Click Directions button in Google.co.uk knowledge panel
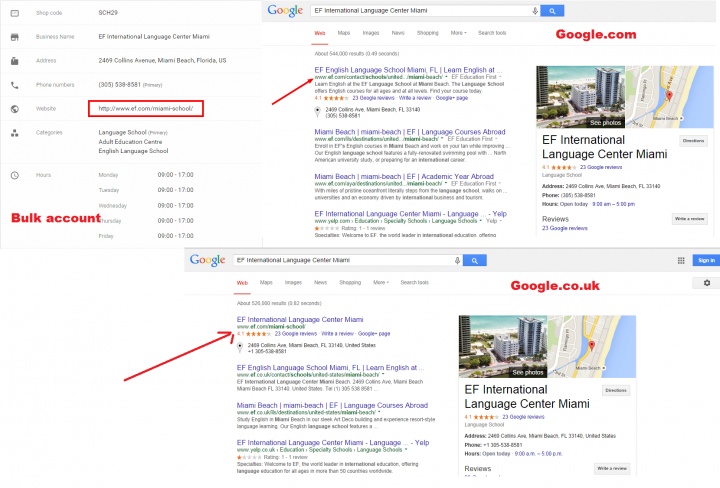The height and width of the screenshot is (488, 720). (616, 391)
